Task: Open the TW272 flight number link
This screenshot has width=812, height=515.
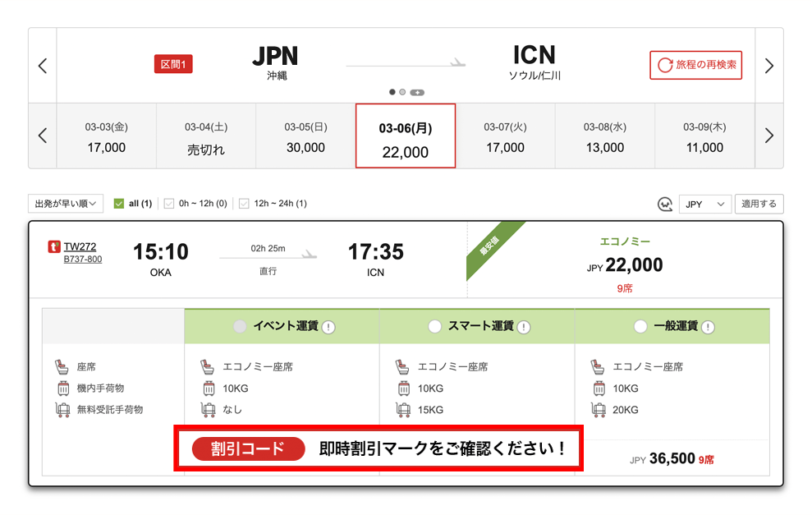Action: pos(80,246)
